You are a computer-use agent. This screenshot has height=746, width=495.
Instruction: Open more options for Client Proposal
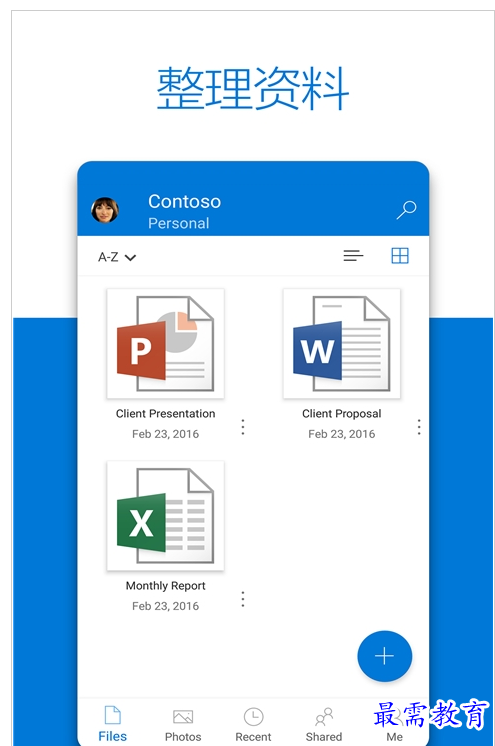tap(419, 427)
